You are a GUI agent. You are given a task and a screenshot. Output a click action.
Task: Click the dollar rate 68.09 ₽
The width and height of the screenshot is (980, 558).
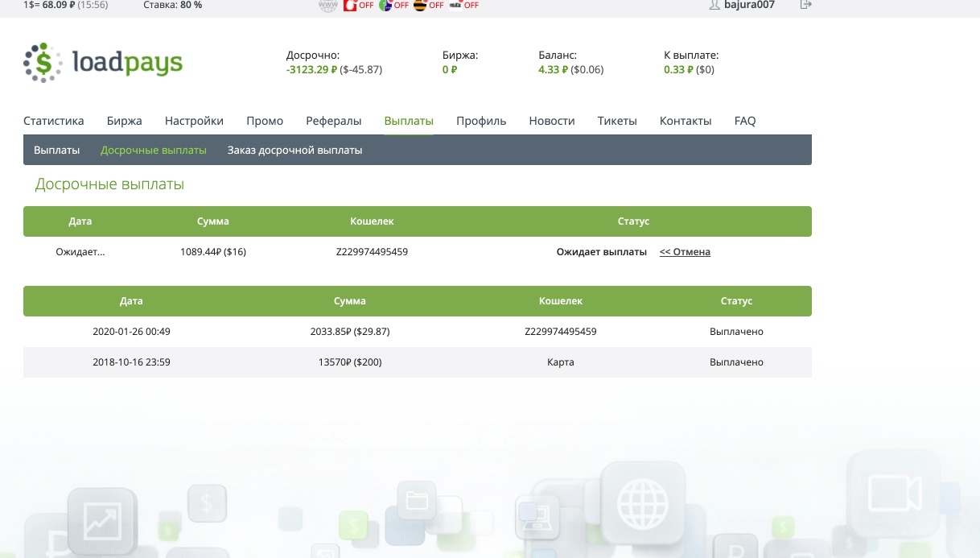58,5
